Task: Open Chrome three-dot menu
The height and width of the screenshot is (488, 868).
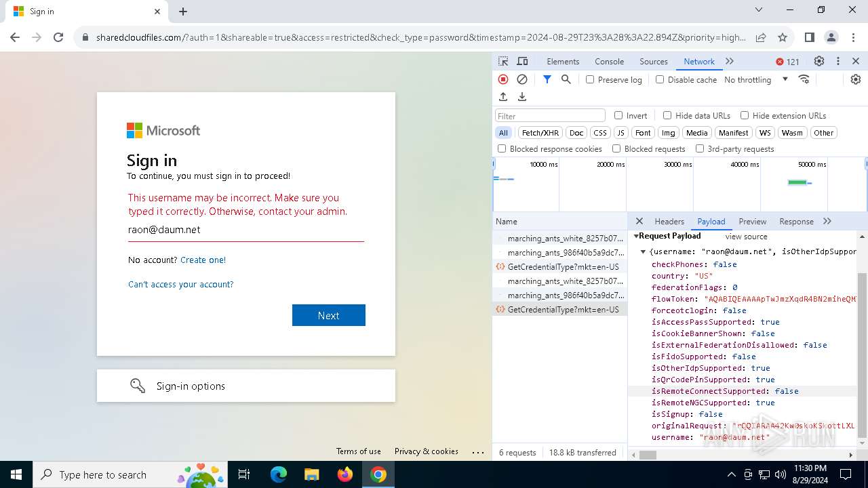Action: point(853,38)
